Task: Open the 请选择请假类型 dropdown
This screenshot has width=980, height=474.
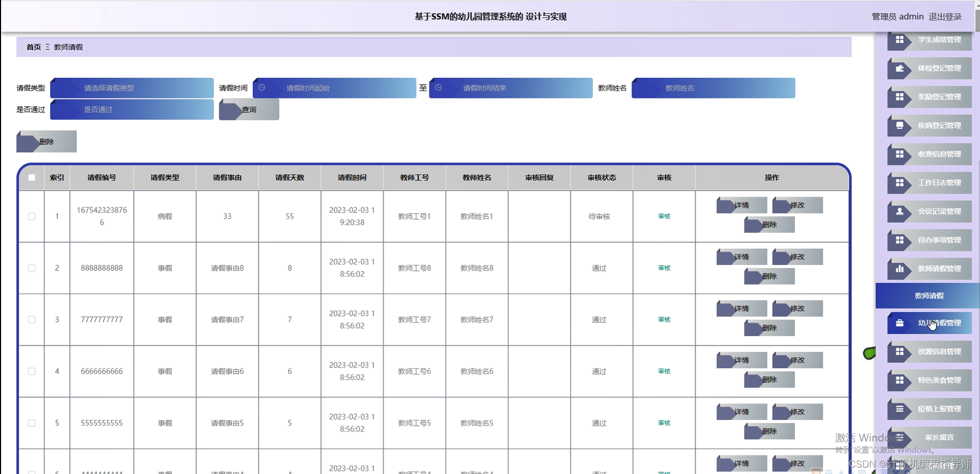Action: (132, 88)
